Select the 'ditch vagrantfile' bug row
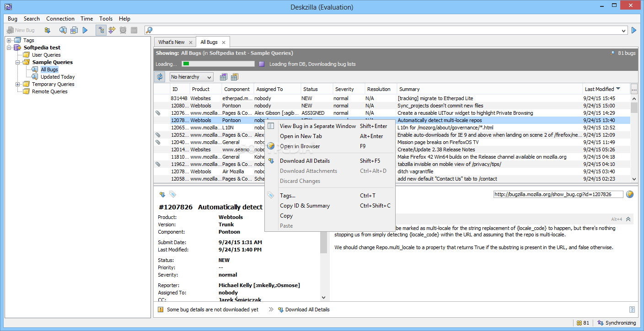This screenshot has width=644, height=331. point(392,171)
